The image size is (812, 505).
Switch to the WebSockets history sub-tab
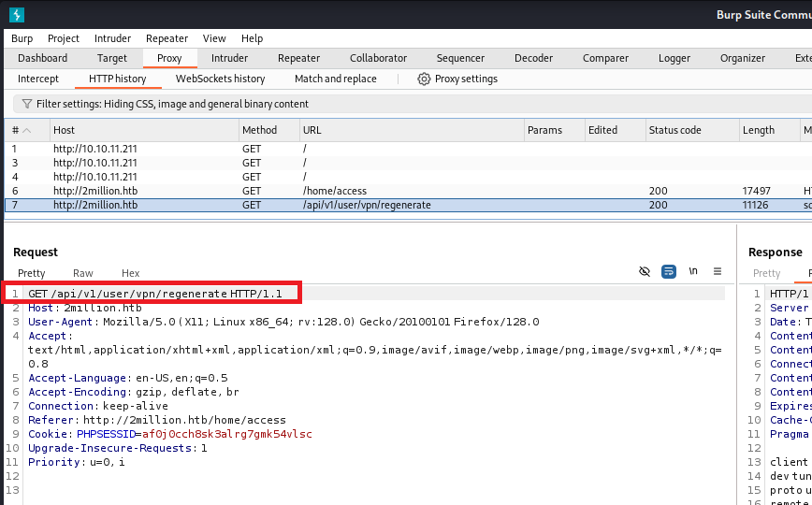(x=220, y=79)
